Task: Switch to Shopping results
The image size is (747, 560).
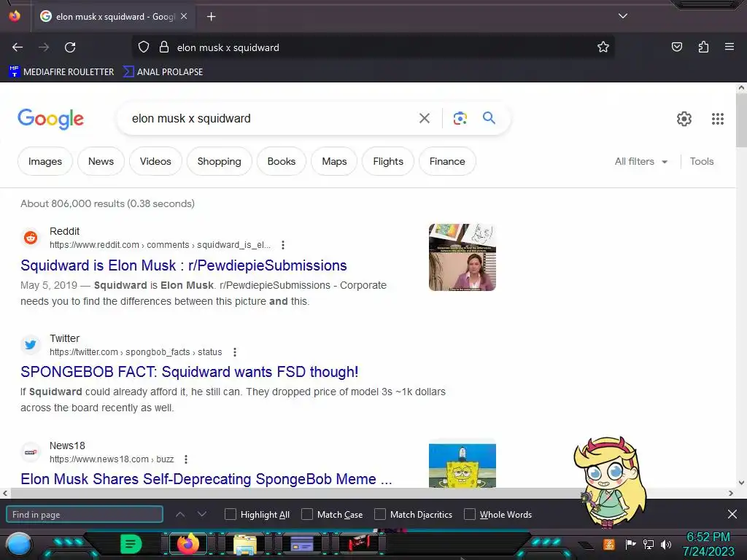Action: [219, 161]
